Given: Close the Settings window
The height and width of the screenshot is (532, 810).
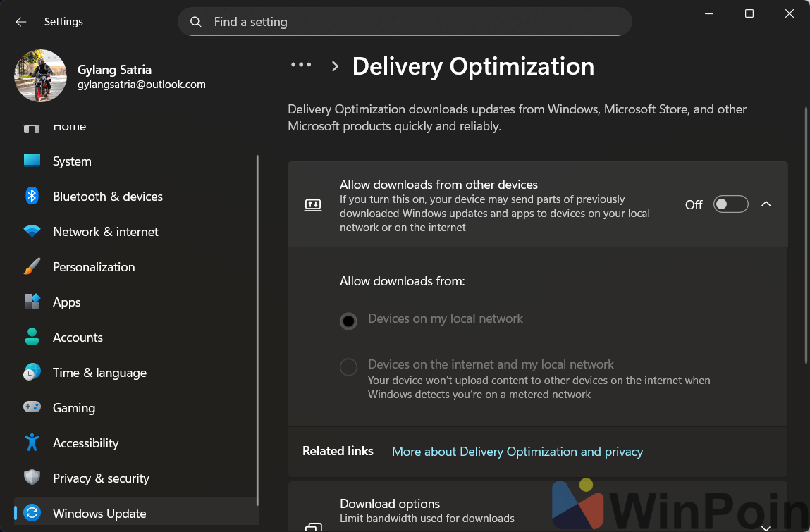Looking at the screenshot, I should [x=790, y=13].
